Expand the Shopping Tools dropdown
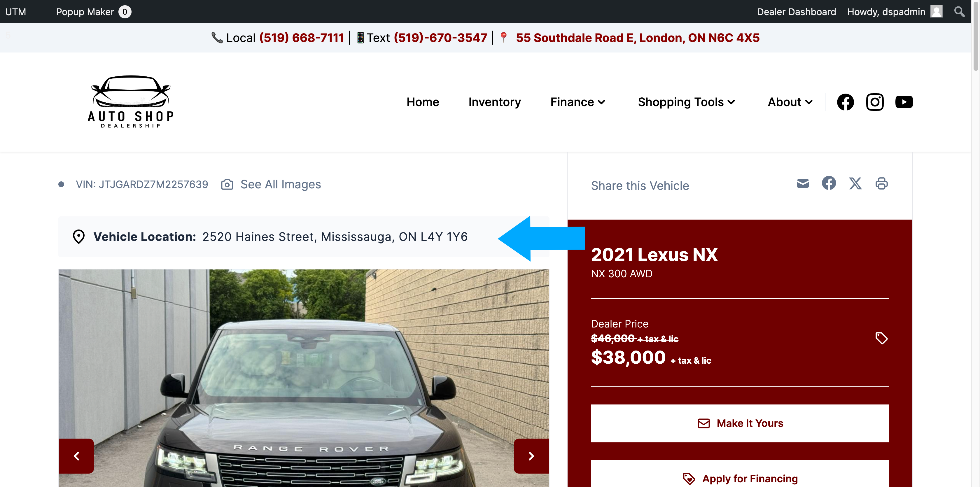This screenshot has width=980, height=487. [686, 102]
